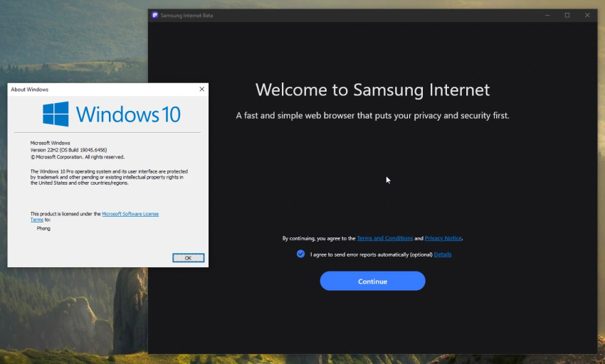Uncheck the send error reports checkbox

point(300,254)
